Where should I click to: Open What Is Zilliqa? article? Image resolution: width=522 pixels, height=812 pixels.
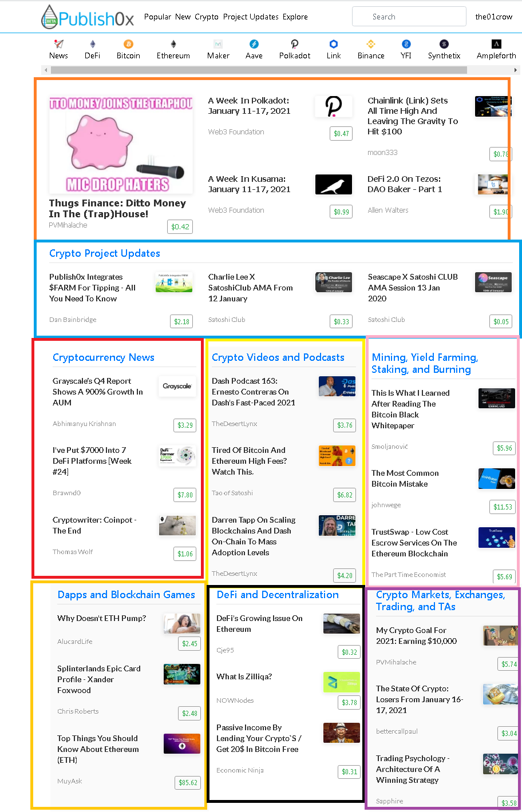(x=244, y=676)
